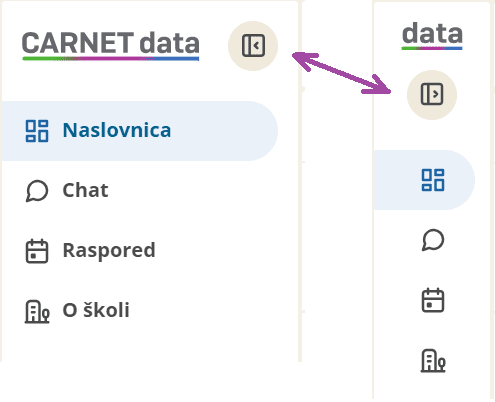Go to the Raspored schedule label

(109, 251)
